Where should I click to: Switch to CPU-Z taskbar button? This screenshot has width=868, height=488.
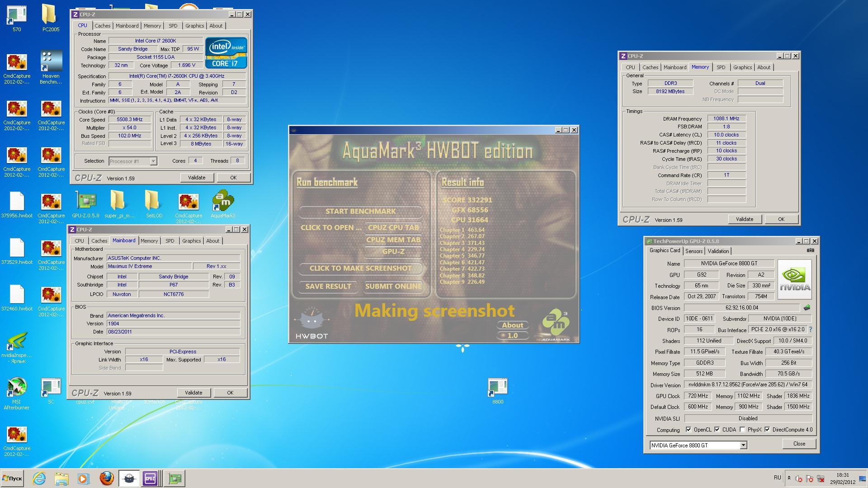point(151,478)
